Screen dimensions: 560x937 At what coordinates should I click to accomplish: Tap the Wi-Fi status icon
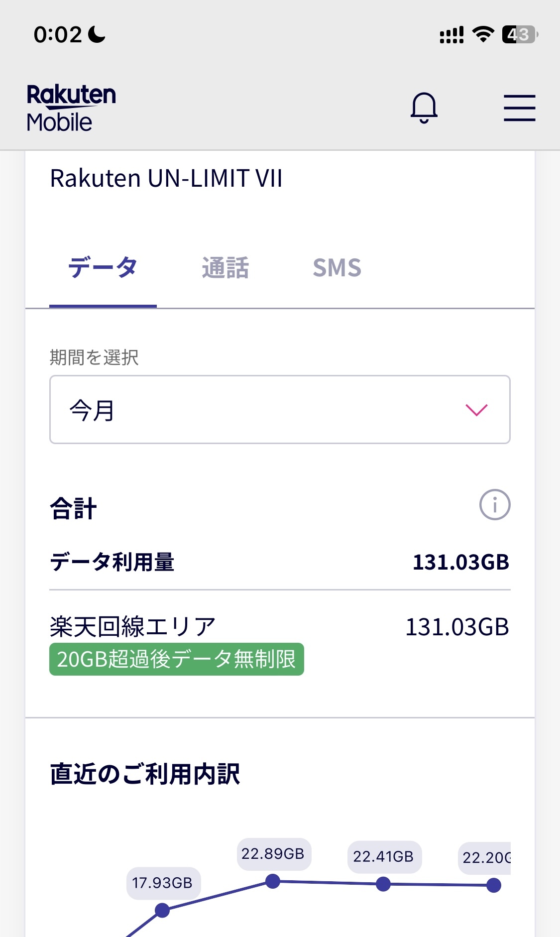(x=483, y=34)
